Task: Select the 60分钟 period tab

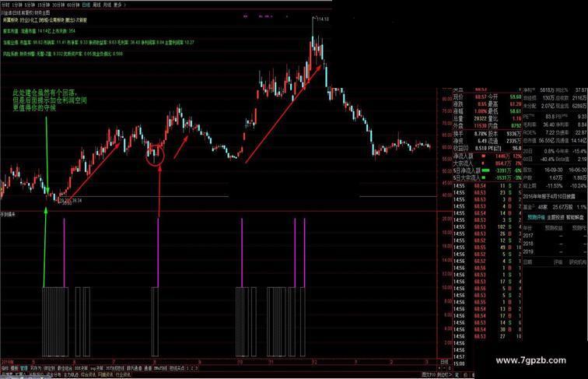Action: (73, 5)
